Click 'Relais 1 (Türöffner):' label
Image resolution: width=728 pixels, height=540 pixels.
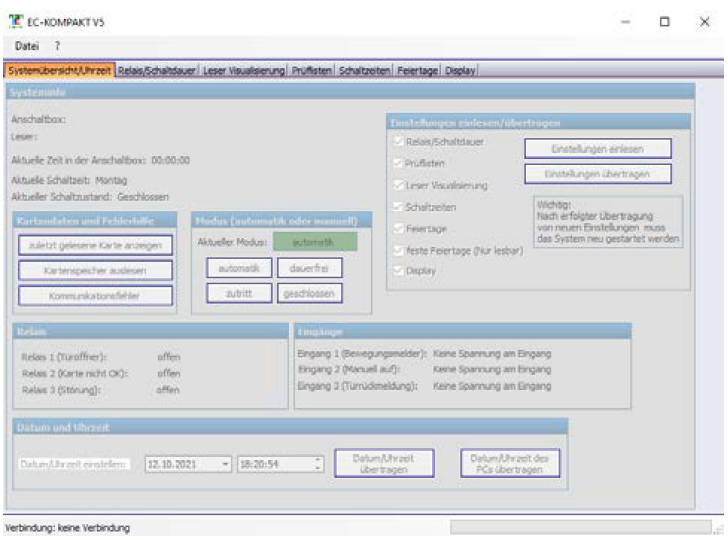[x=64, y=357]
